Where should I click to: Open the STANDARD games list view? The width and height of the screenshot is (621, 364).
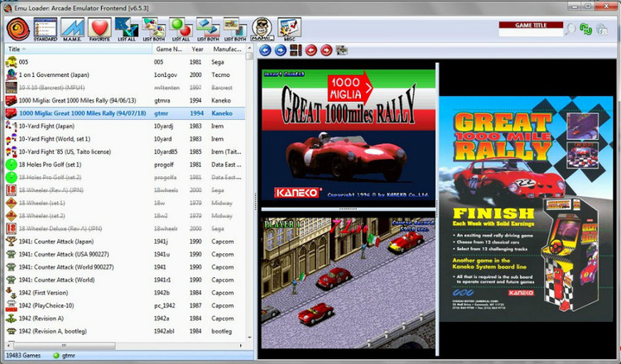pyautogui.click(x=46, y=29)
